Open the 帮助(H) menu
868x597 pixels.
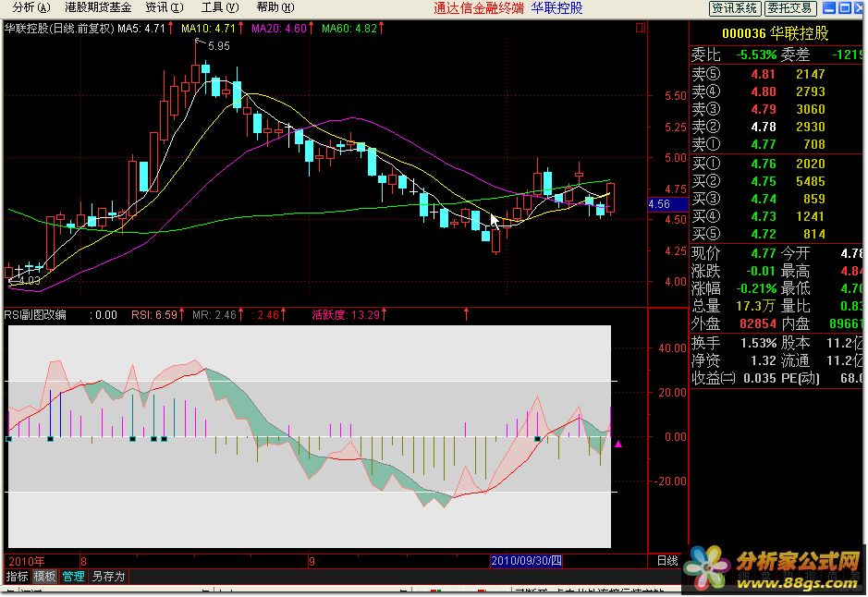click(x=275, y=7)
